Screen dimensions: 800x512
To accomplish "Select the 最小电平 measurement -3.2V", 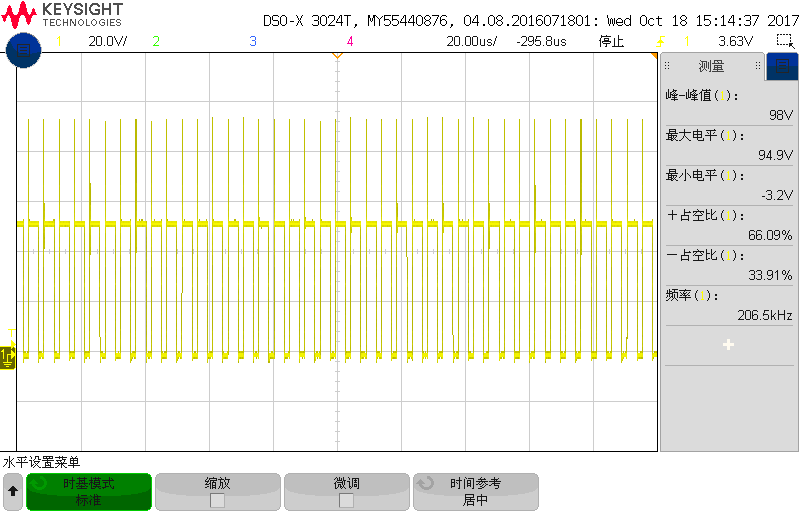I will click(x=729, y=185).
